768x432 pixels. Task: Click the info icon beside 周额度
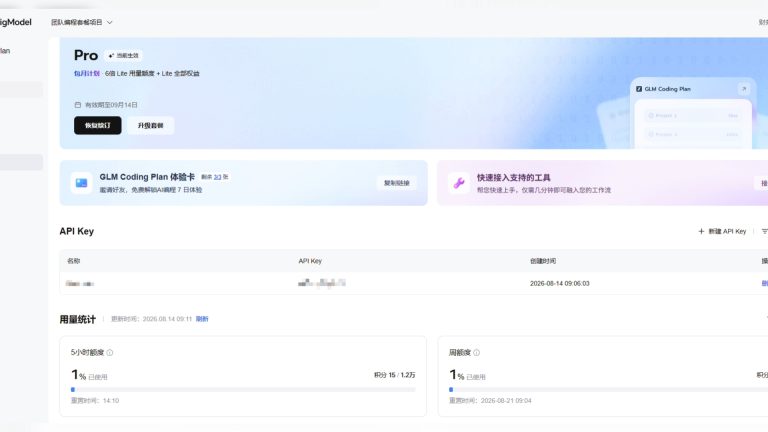(476, 353)
